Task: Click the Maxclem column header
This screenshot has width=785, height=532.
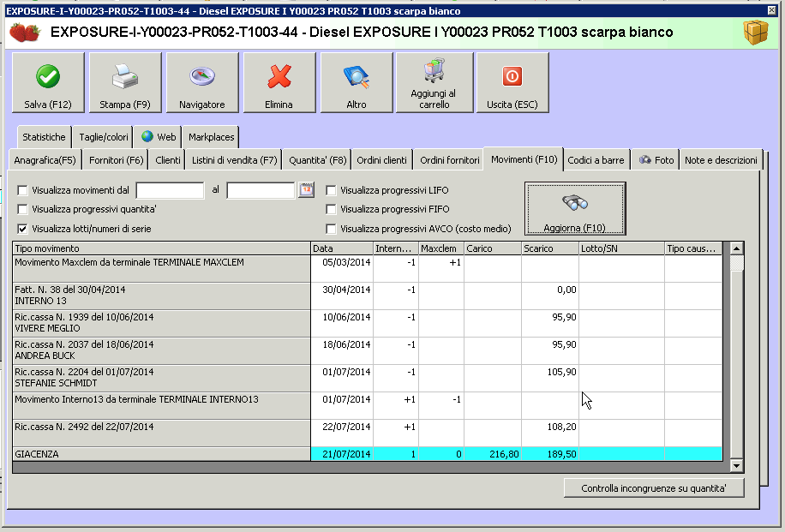Action: (x=441, y=248)
